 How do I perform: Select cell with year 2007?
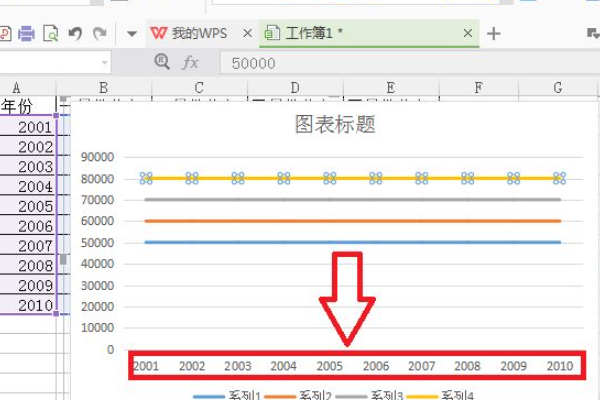[28, 245]
